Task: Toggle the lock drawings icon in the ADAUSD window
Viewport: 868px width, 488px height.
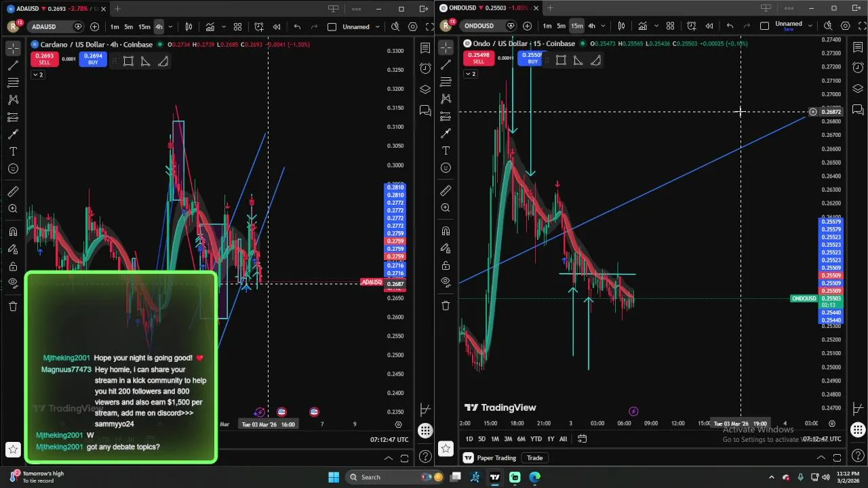Action: coord(13,266)
